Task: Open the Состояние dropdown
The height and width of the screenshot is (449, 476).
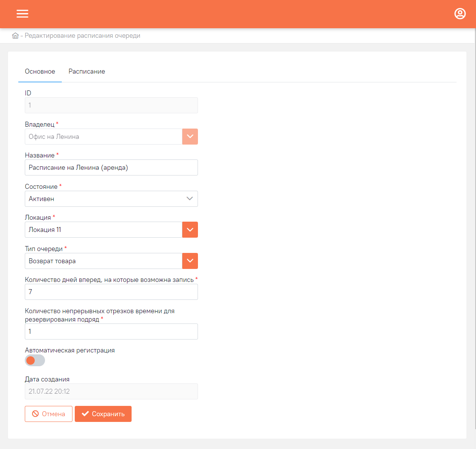Action: pos(111,199)
